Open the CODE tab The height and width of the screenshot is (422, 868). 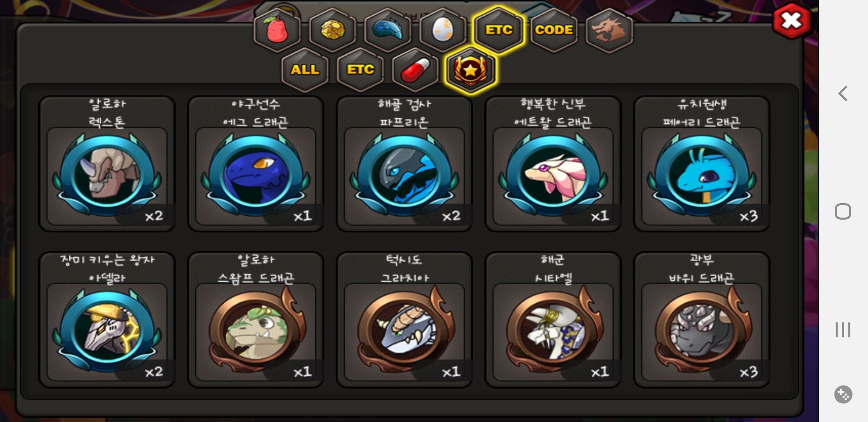554,30
